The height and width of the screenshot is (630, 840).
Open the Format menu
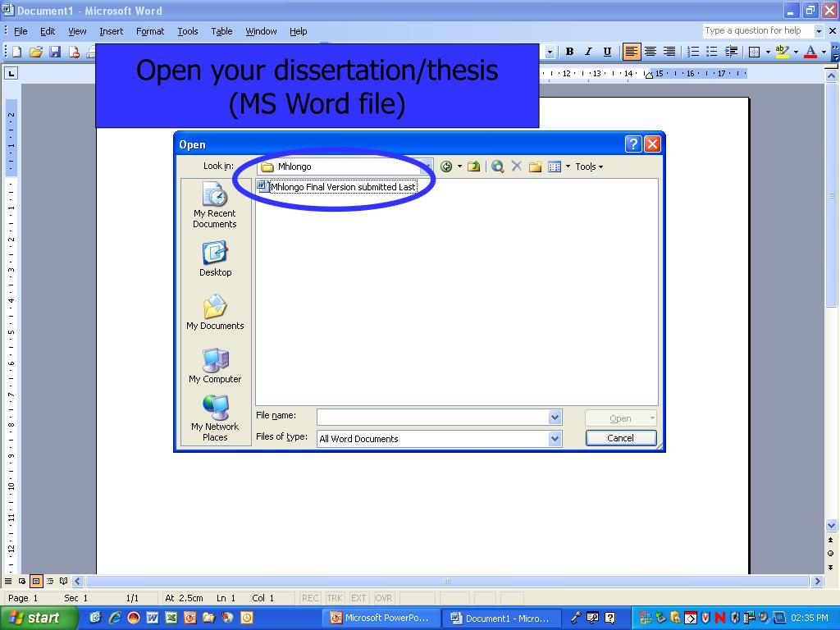pyautogui.click(x=150, y=31)
